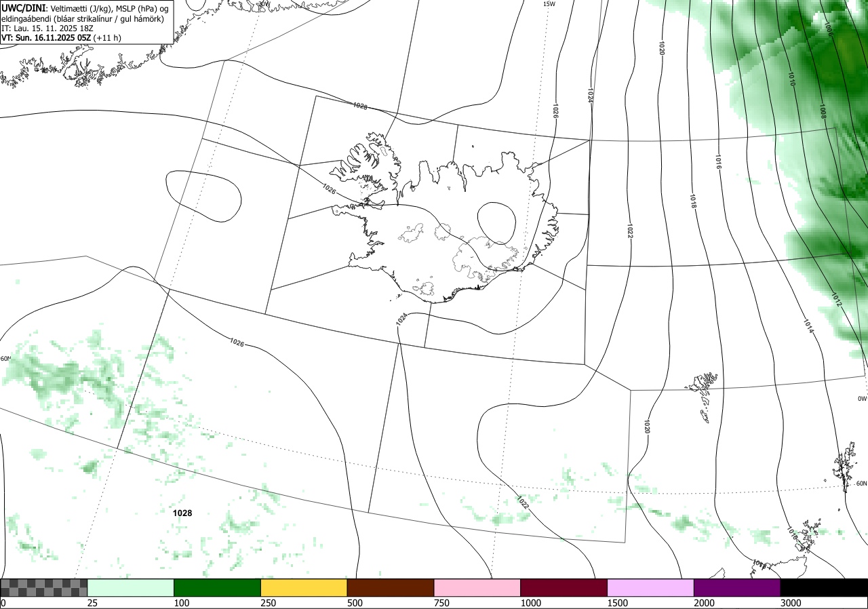Click legend scale value '500'

355,603
